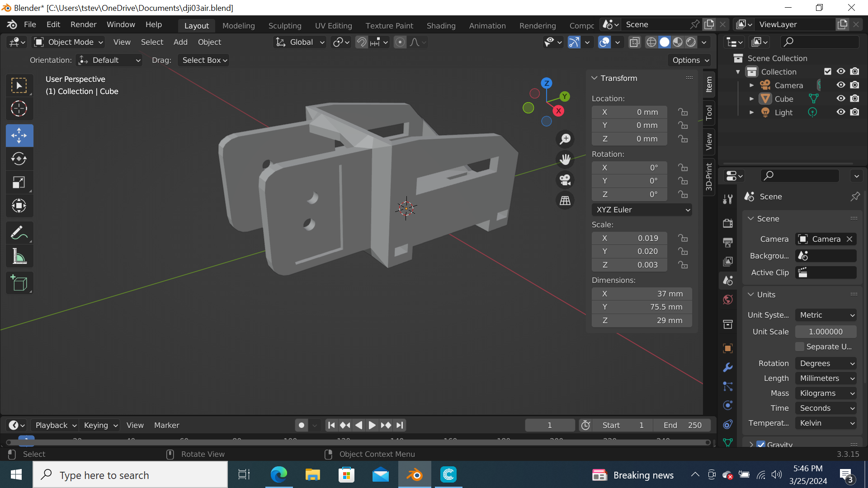Screen dimensions: 868x488
Task: Expand the Camera object in the outliner
Action: tap(752, 85)
